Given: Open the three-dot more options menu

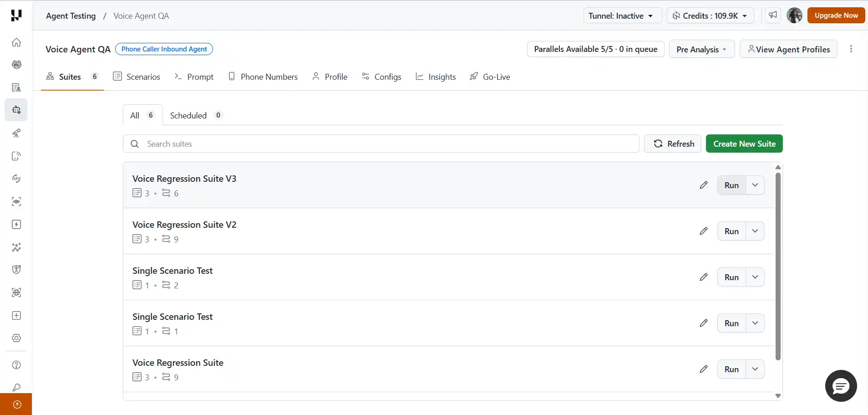Looking at the screenshot, I should (851, 49).
